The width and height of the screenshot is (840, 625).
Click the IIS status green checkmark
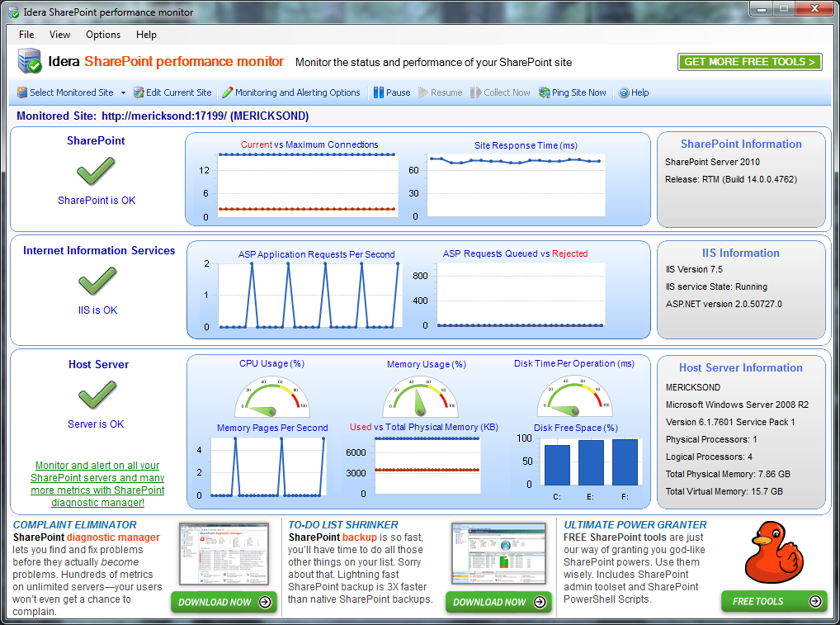tap(97, 281)
